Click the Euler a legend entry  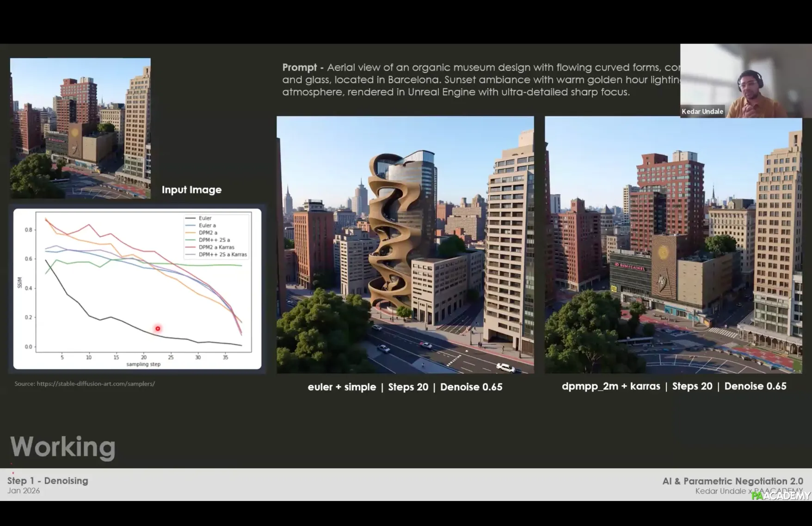(x=207, y=225)
